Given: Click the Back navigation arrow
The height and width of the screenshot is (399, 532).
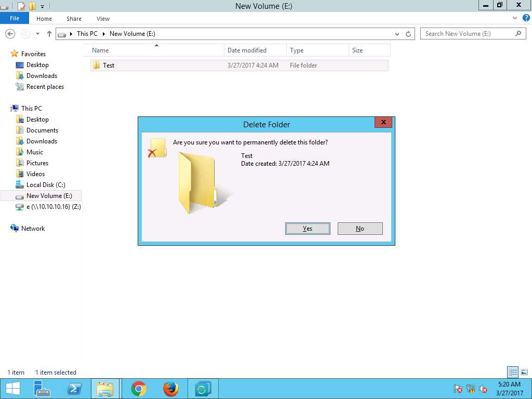Looking at the screenshot, I should 10,34.
